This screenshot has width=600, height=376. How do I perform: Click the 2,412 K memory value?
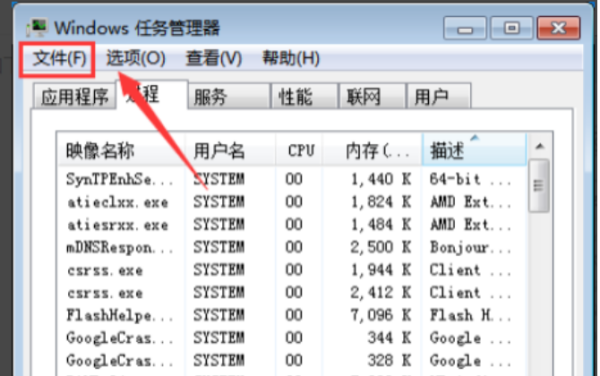[381, 293]
